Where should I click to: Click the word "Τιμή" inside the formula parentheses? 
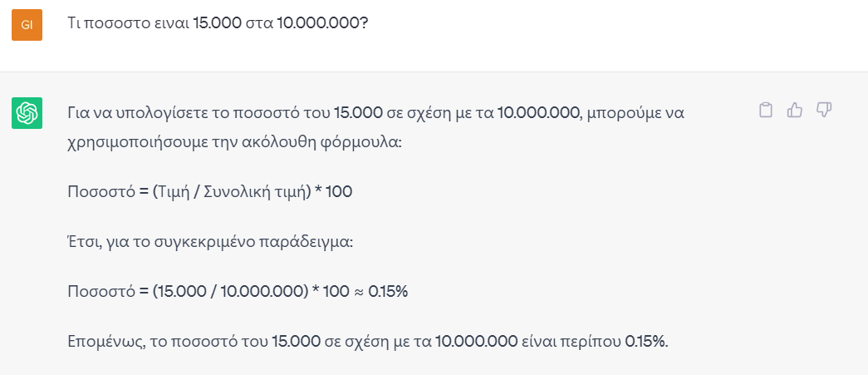tap(176, 193)
